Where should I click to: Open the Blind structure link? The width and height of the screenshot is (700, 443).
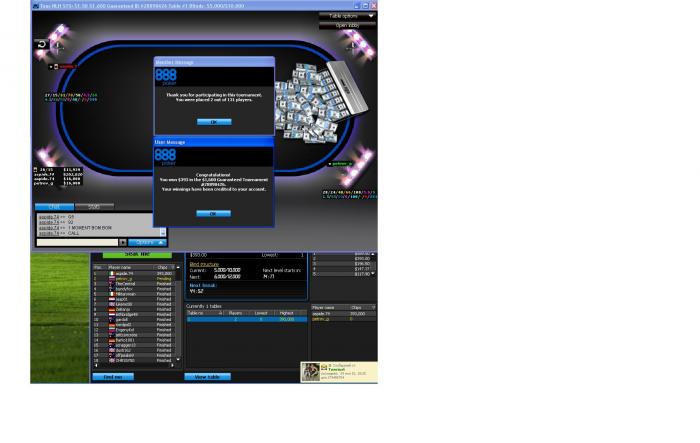(x=204, y=264)
